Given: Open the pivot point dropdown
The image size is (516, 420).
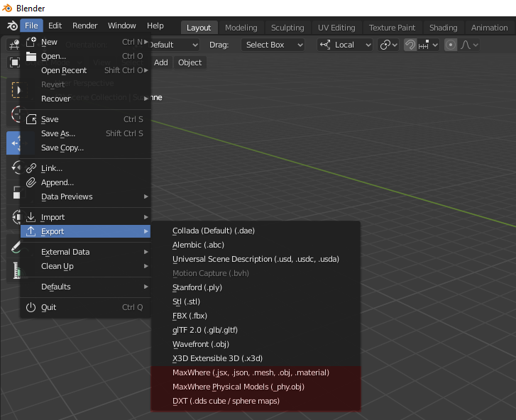Looking at the screenshot, I should [x=388, y=45].
